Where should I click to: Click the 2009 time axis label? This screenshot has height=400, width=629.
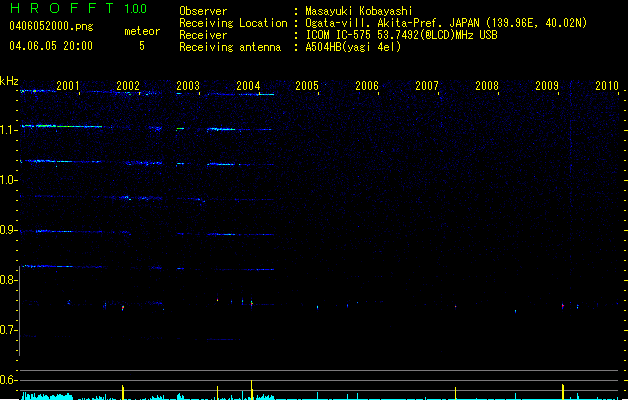(x=547, y=85)
